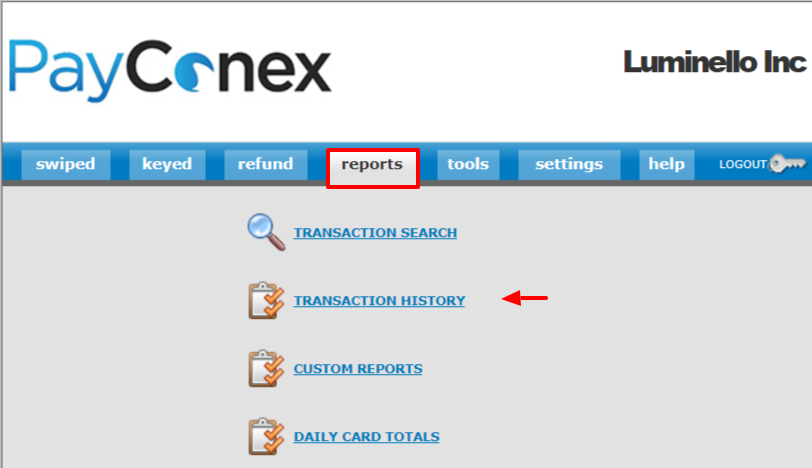Image resolution: width=812 pixels, height=468 pixels.
Task: Click the LOGOUT link
Action: (743, 165)
